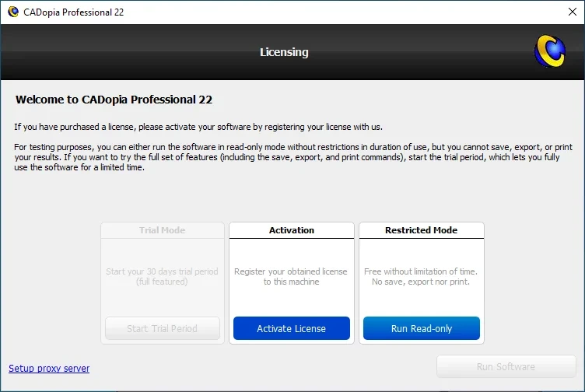The image size is (585, 392).
Task: Click the greyed-out Run Software button
Action: coord(506,366)
